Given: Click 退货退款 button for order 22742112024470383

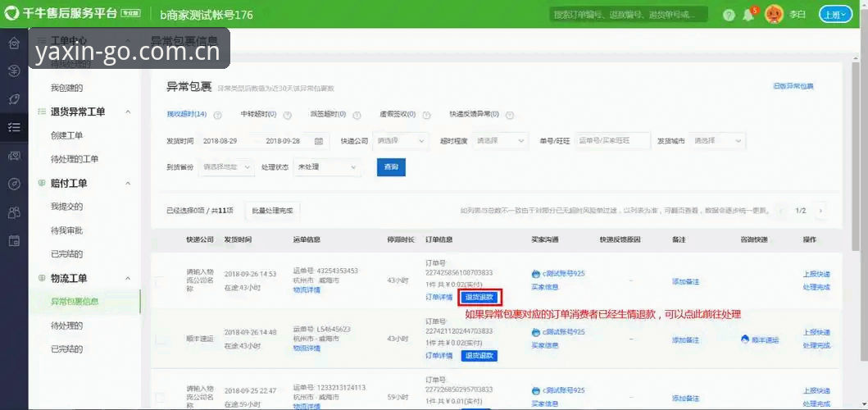Looking at the screenshot, I should click(x=479, y=356).
